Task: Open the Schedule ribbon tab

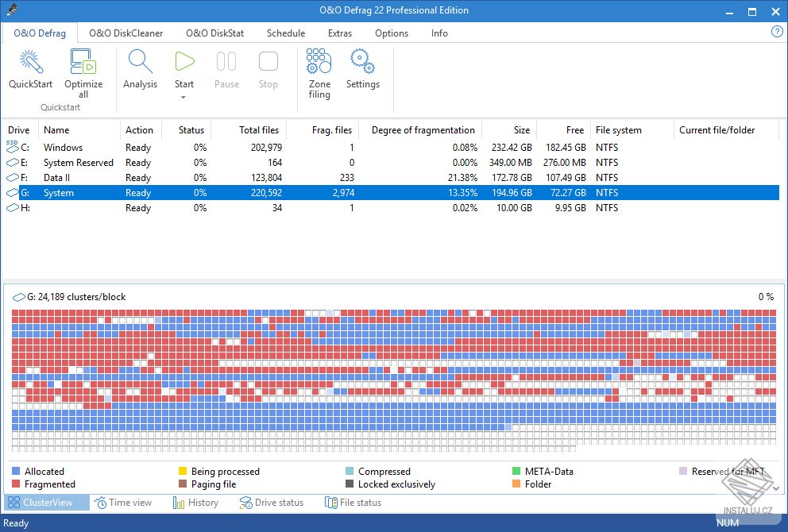Action: click(285, 33)
